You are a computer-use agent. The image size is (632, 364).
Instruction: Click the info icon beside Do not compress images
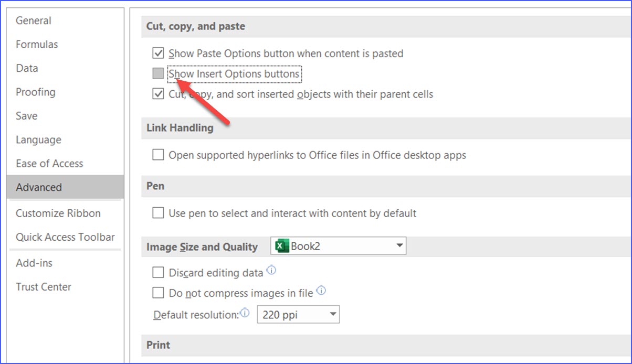tap(321, 290)
